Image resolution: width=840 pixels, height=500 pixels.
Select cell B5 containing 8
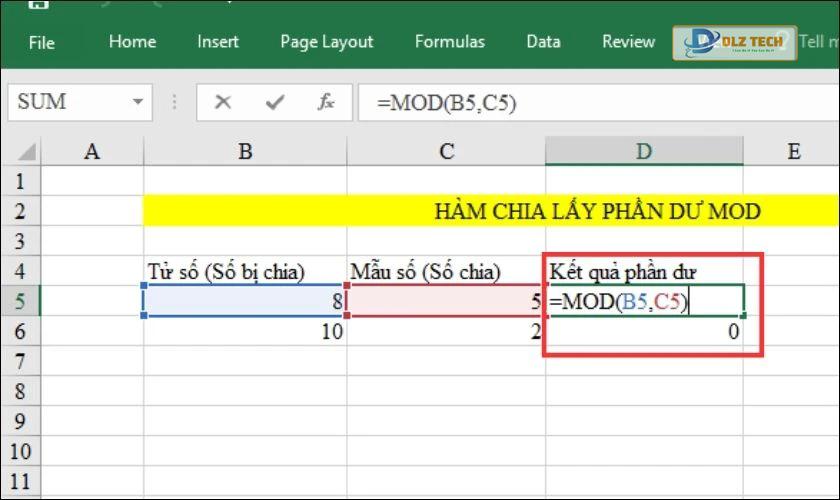[x=245, y=301]
